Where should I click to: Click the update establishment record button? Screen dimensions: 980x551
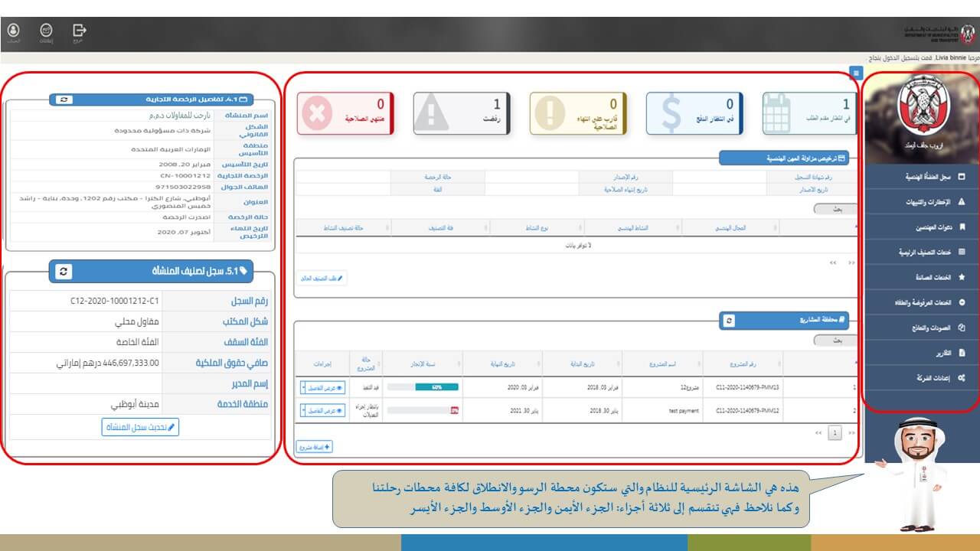(x=140, y=427)
